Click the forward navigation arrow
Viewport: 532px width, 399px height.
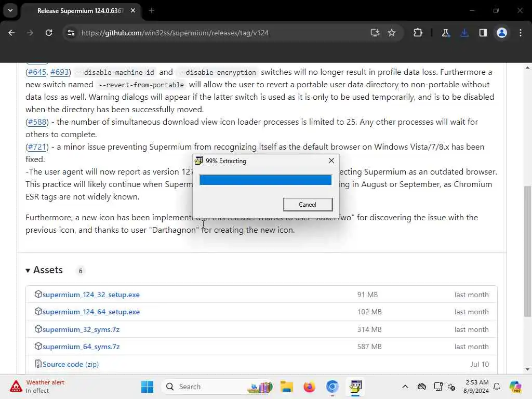[30, 33]
